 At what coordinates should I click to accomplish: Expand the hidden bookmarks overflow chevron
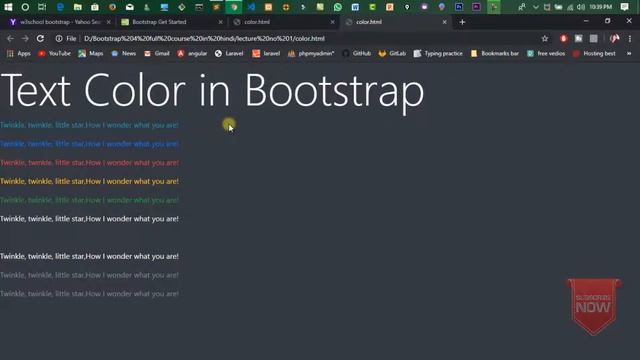(x=629, y=53)
